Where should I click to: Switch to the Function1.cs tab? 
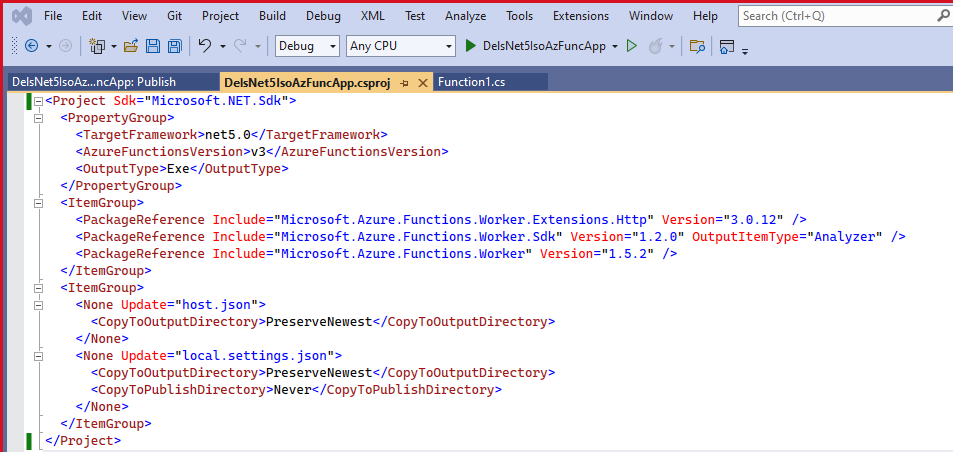pos(490,82)
